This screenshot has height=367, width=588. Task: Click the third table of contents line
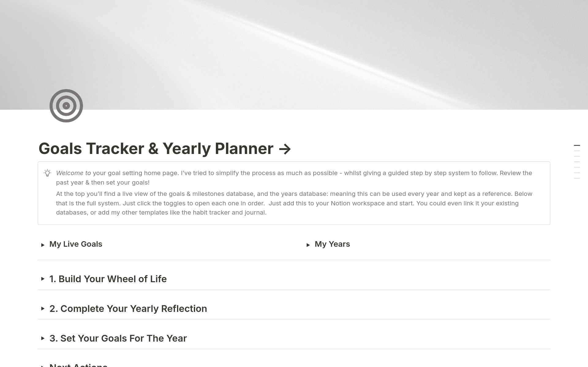tap(577, 156)
